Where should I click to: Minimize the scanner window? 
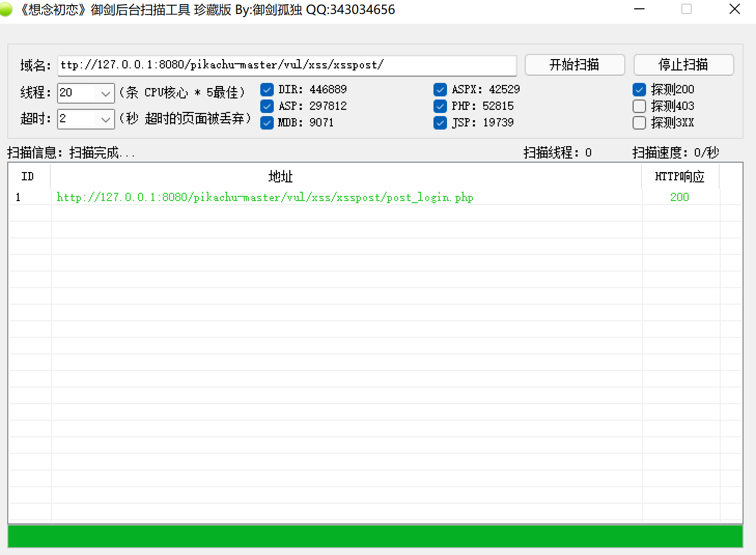click(639, 9)
